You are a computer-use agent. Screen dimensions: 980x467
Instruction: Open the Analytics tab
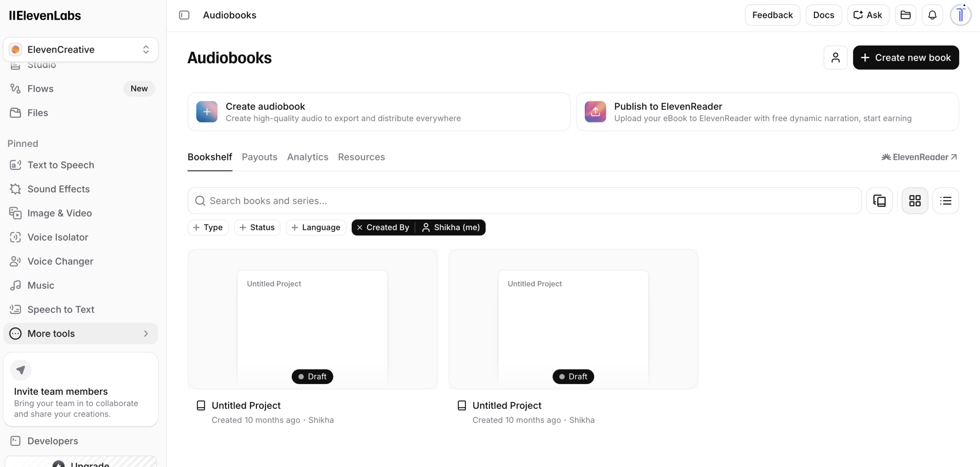[x=307, y=157]
